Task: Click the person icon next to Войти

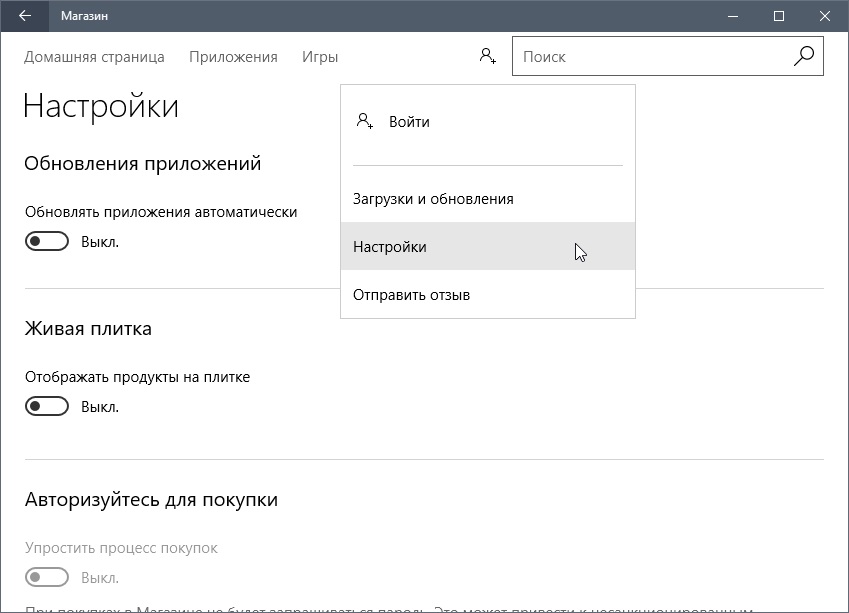Action: click(x=365, y=122)
